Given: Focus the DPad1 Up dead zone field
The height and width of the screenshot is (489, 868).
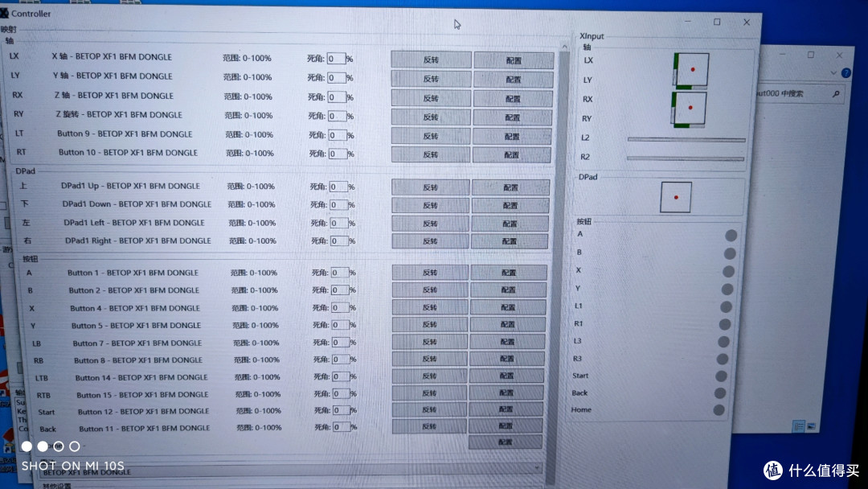Looking at the screenshot, I should 338,187.
